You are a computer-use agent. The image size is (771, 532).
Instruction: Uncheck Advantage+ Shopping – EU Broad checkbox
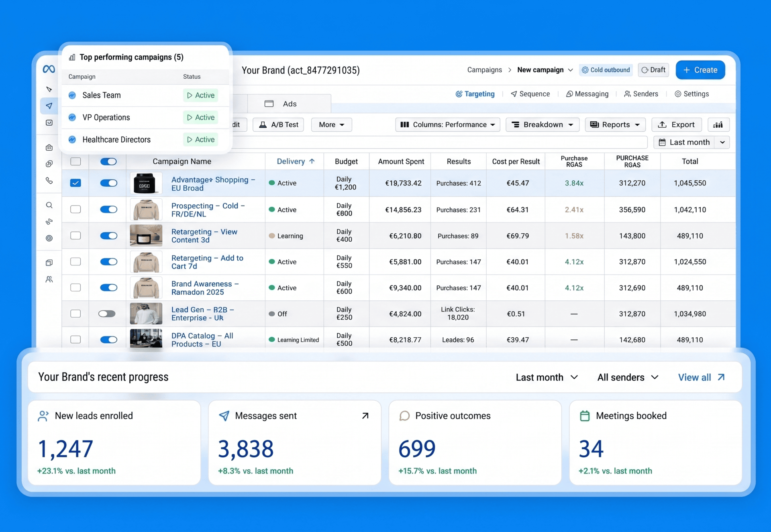point(75,183)
